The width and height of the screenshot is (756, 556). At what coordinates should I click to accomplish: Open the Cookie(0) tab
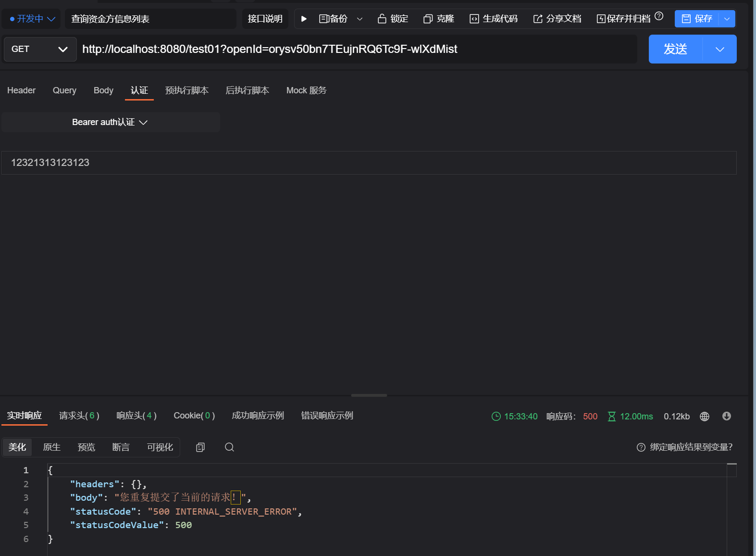[194, 416]
